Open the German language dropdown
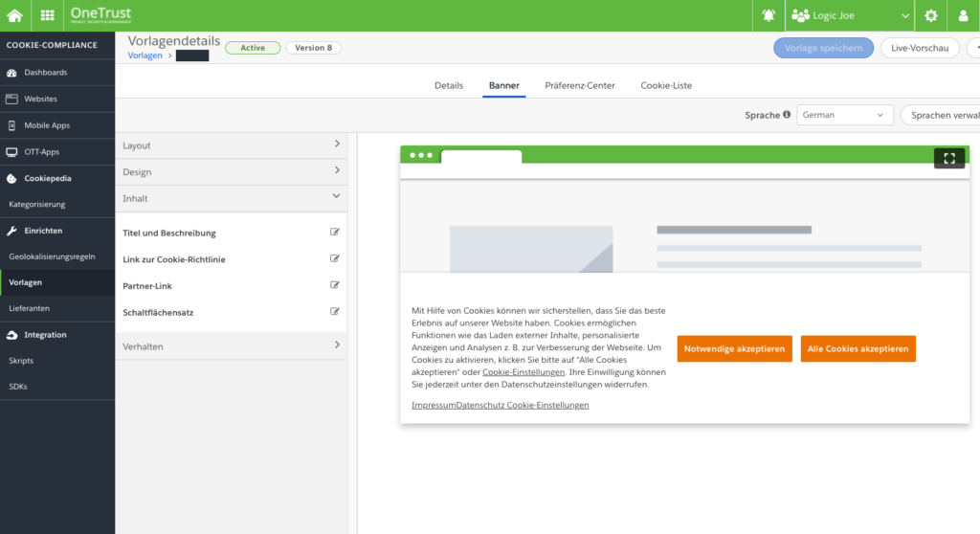This screenshot has width=980, height=534. click(x=844, y=115)
